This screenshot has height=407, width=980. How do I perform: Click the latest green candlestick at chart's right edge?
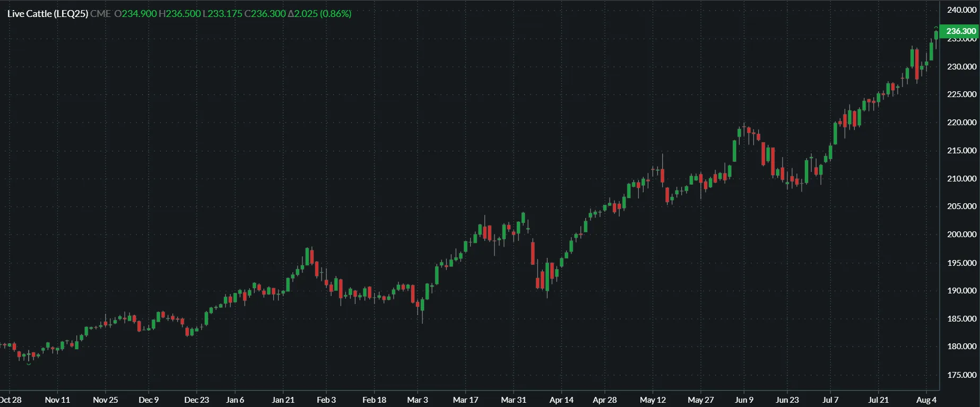936,35
